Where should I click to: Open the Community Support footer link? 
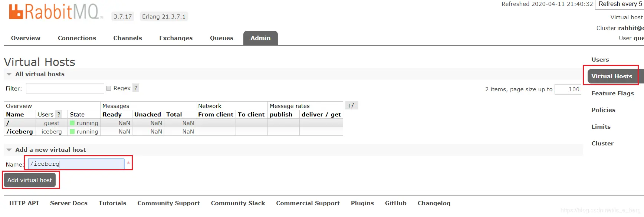(x=168, y=203)
